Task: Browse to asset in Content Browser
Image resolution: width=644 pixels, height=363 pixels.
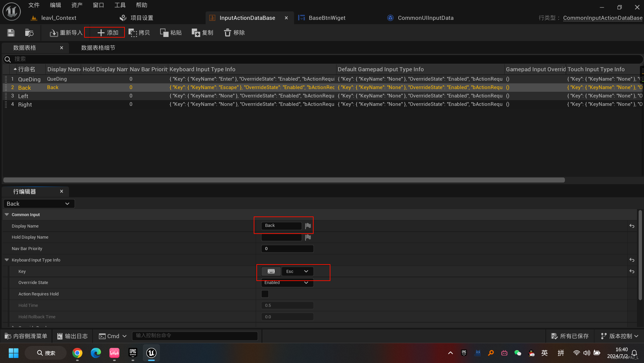Action: pyautogui.click(x=29, y=33)
